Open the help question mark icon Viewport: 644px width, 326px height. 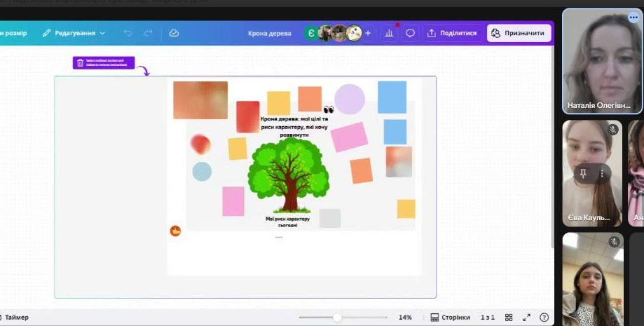coord(544,318)
